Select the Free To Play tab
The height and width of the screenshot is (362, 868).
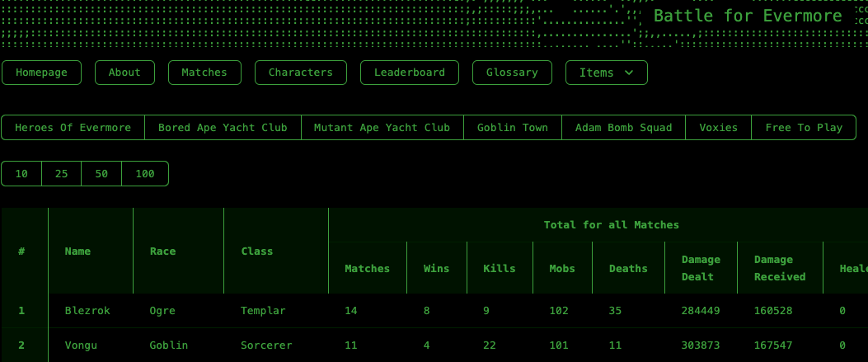(804, 128)
